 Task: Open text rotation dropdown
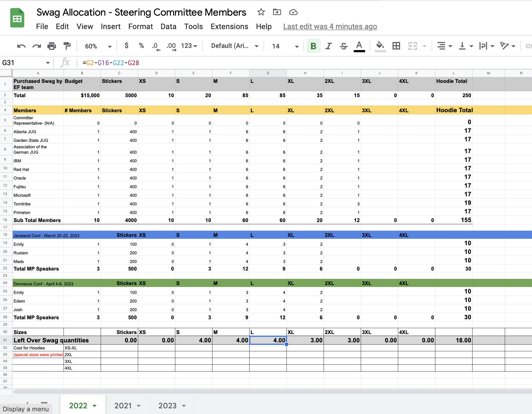click(508, 46)
